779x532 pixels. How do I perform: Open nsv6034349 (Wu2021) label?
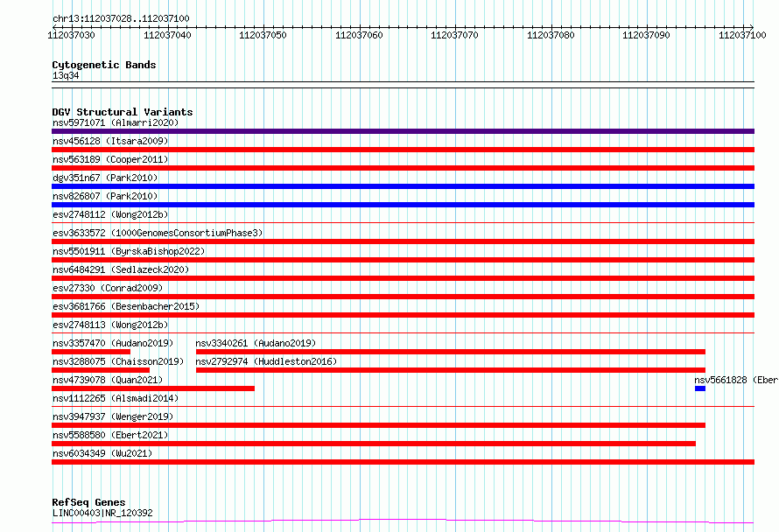tap(102, 453)
